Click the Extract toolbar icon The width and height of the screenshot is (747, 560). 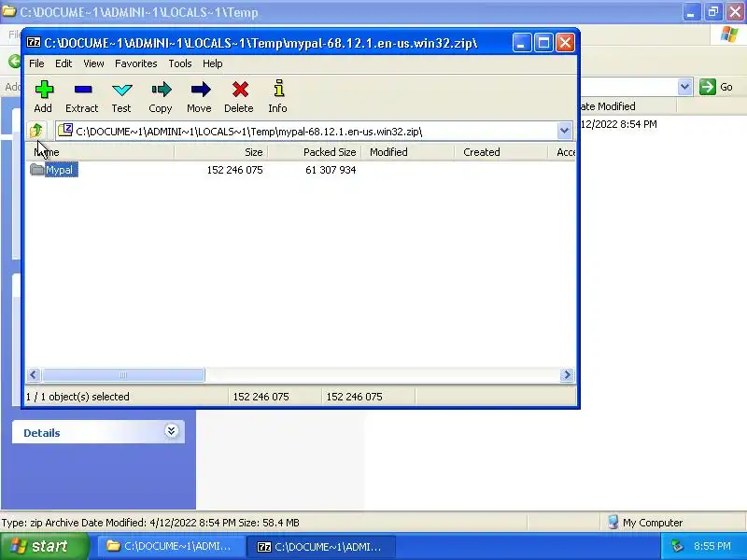(x=82, y=90)
